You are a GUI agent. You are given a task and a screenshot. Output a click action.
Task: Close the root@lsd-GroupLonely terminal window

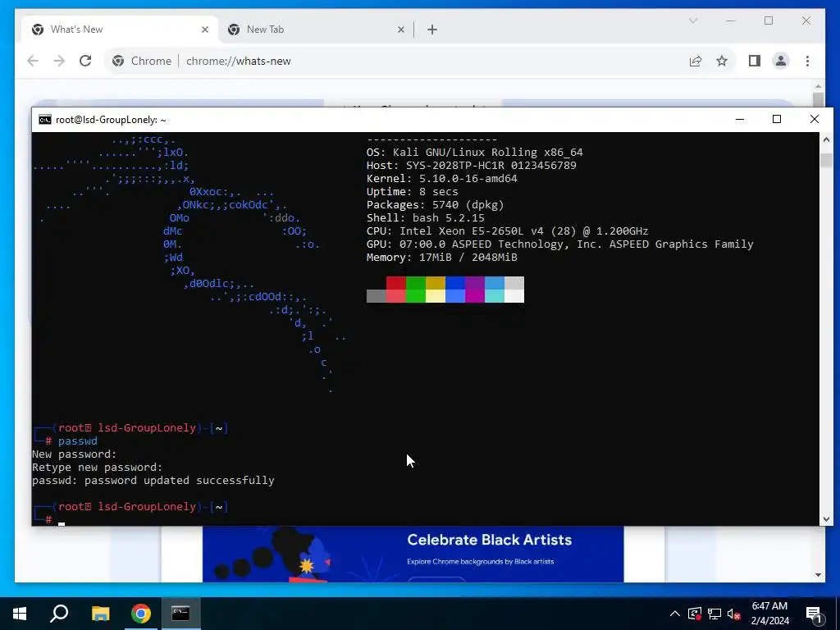[x=815, y=119]
